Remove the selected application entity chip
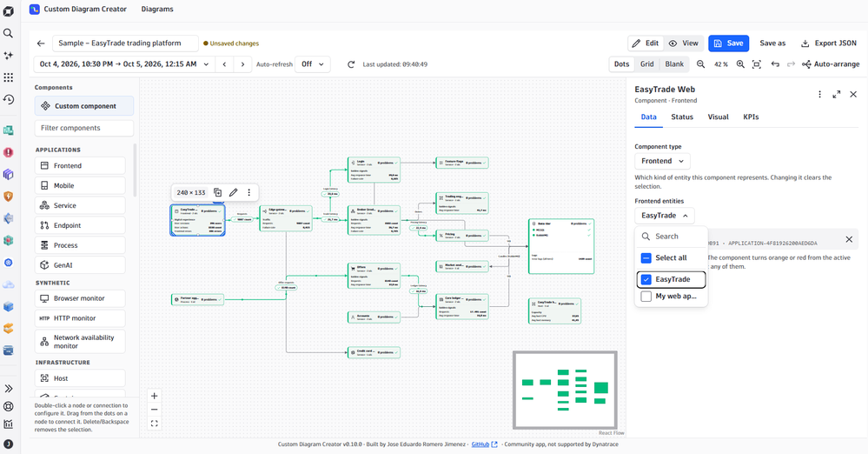Screen dimensions: 868x454 (849, 239)
